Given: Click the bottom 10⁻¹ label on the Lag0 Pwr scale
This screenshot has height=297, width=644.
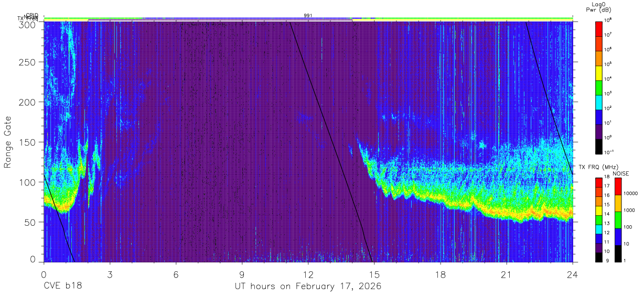Looking at the screenshot, I should coord(609,151).
